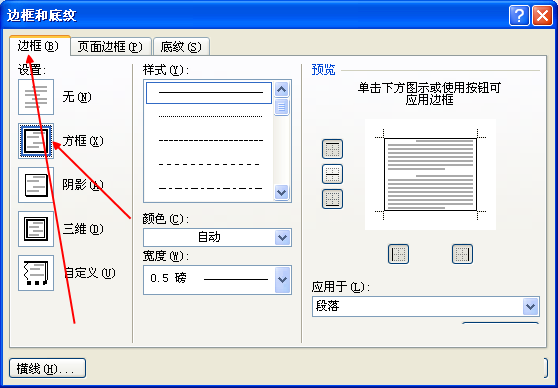Select the 无 (None) border setting icon

[36, 97]
